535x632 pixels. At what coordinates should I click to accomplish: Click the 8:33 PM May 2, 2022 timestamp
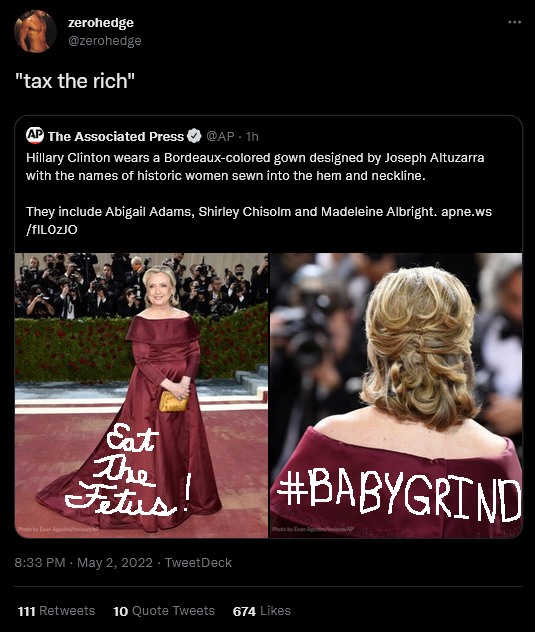83,563
